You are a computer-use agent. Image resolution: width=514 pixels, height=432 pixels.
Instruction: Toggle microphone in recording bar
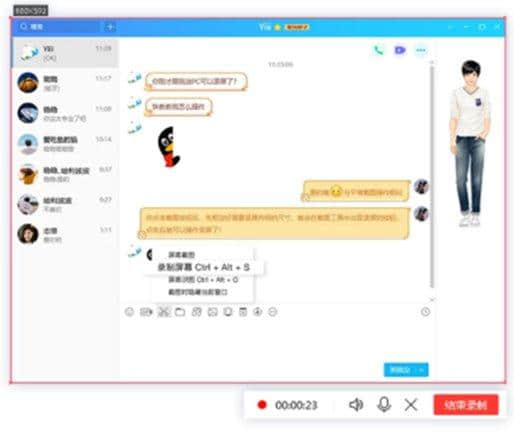(x=384, y=405)
